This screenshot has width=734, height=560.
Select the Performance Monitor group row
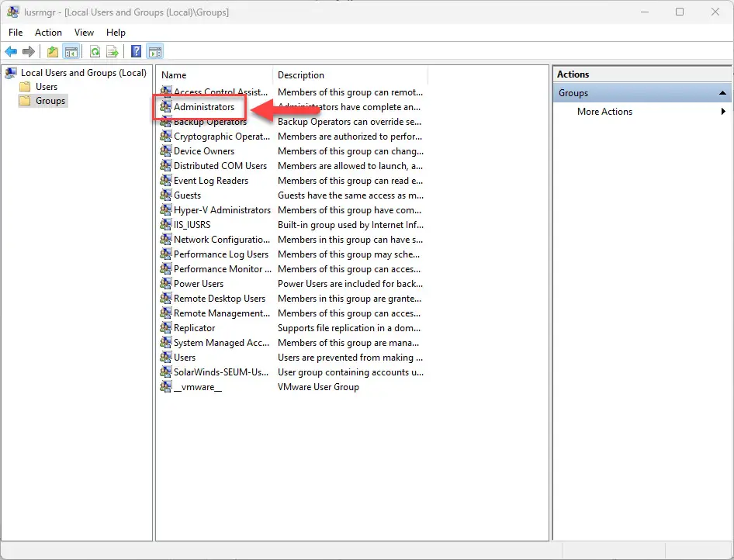[x=223, y=269]
